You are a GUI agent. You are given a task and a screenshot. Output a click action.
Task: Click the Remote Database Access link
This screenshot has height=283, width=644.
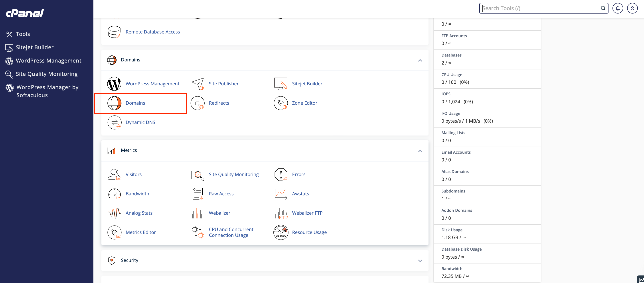tap(153, 32)
